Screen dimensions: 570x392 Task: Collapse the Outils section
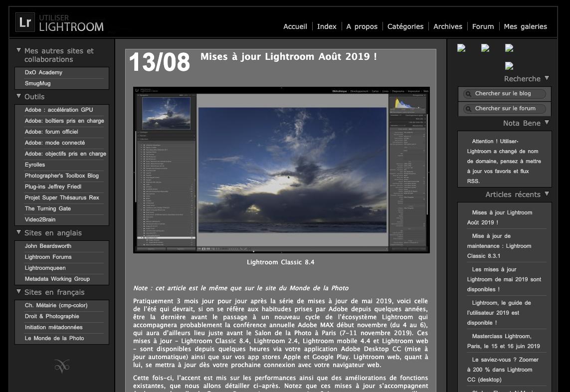[18, 96]
